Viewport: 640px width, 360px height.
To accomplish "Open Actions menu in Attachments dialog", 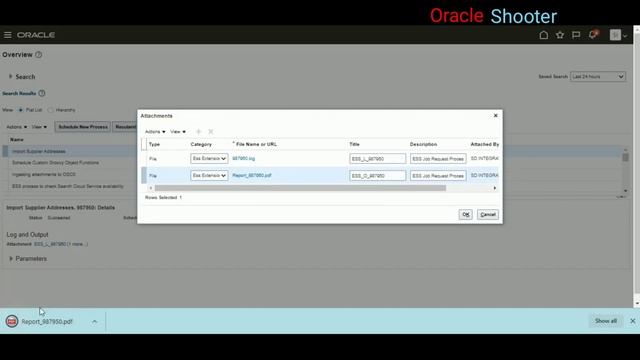I will (x=155, y=131).
